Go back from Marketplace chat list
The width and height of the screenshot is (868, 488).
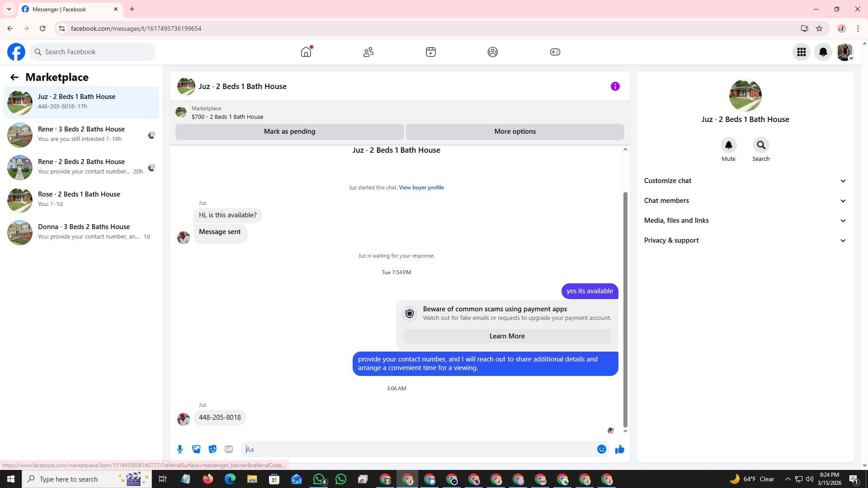[x=14, y=77]
